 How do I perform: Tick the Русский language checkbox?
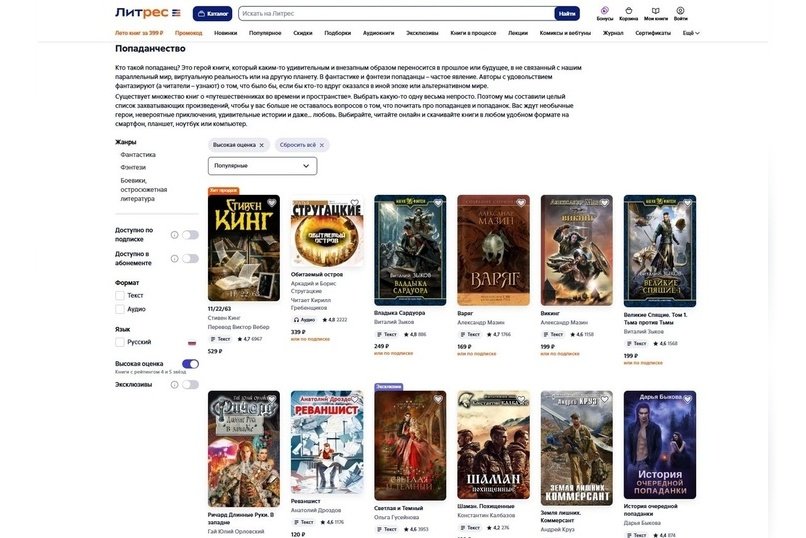pos(120,342)
